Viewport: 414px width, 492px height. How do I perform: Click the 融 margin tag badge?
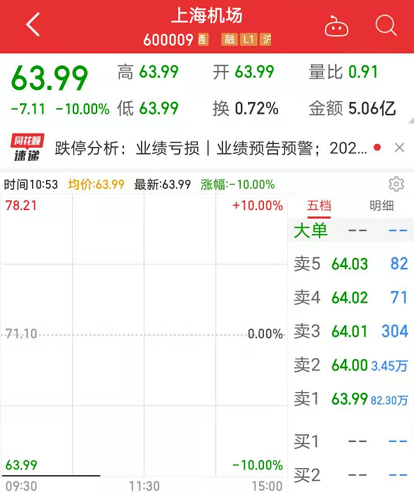(x=229, y=40)
